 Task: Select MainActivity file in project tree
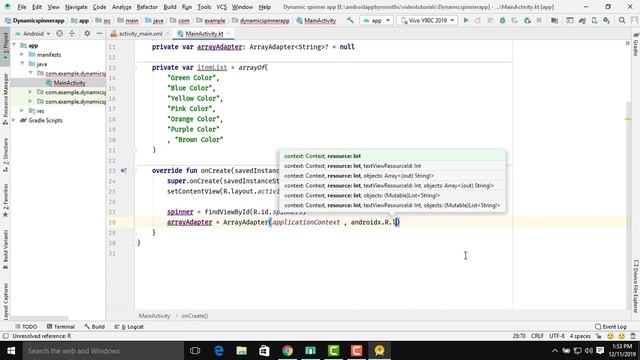pyautogui.click(x=69, y=83)
